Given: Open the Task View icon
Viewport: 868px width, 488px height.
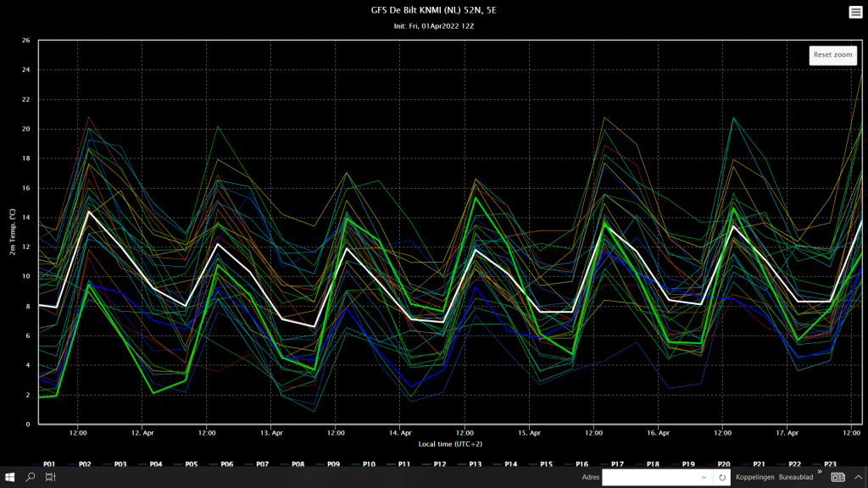Looking at the screenshot, I should click(x=50, y=477).
